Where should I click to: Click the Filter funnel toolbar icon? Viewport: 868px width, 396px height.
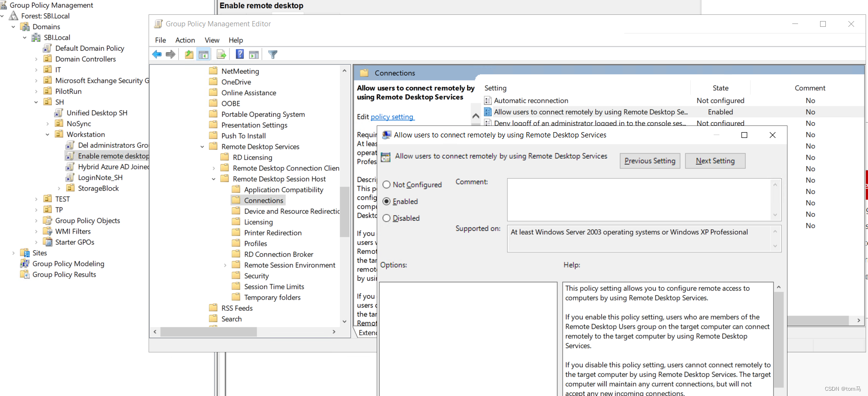273,55
